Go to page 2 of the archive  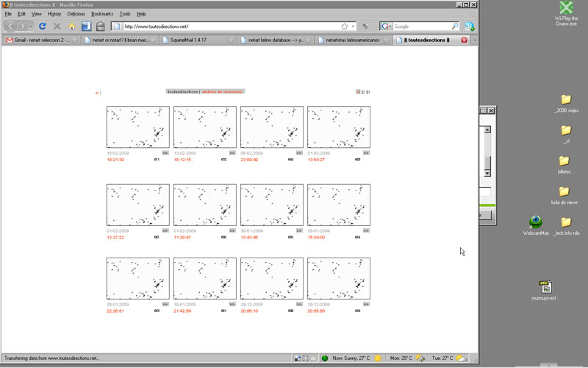point(362,92)
